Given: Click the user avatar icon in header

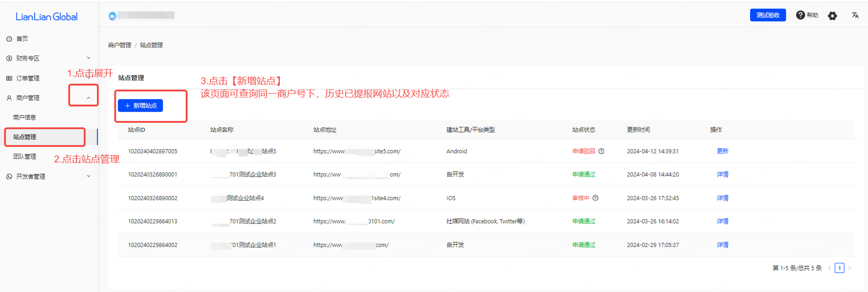Looking at the screenshot, I should (112, 15).
